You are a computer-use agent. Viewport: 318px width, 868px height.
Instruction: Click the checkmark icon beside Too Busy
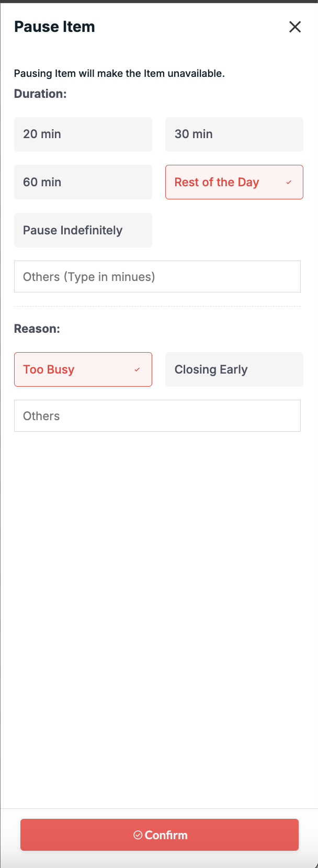(x=137, y=369)
